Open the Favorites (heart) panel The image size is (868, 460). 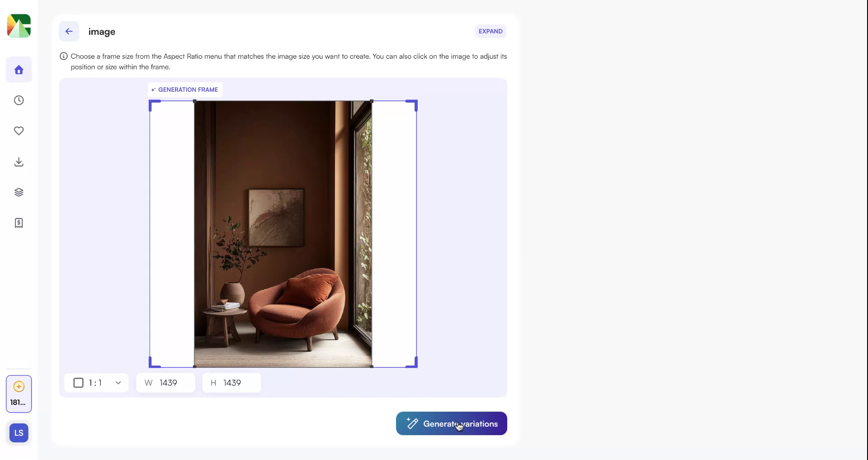click(19, 131)
